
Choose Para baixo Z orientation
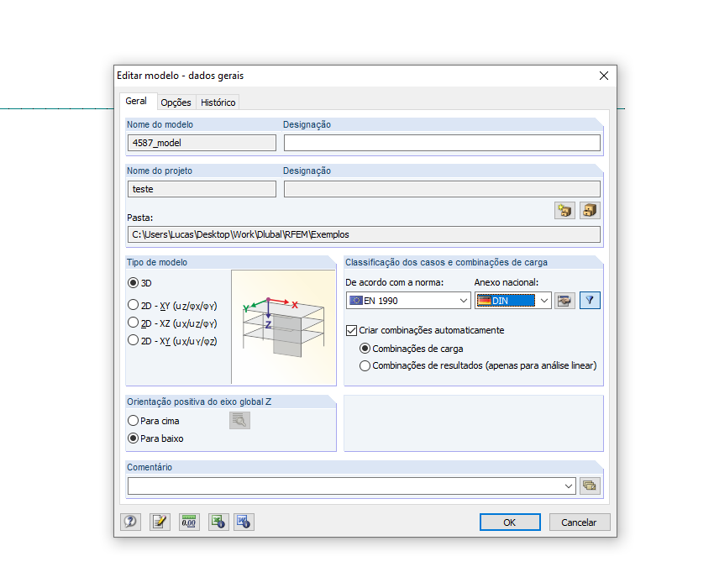pyautogui.click(x=133, y=438)
